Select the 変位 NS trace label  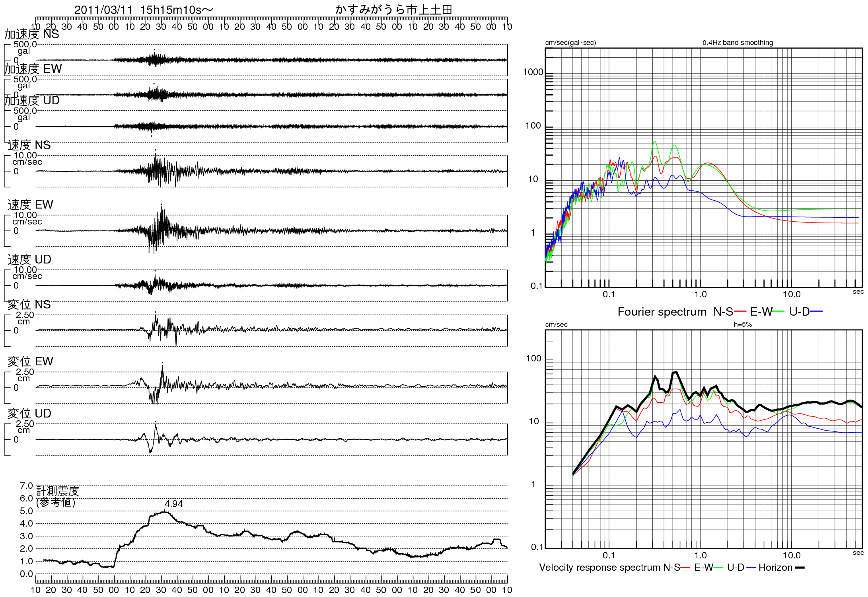29,304
